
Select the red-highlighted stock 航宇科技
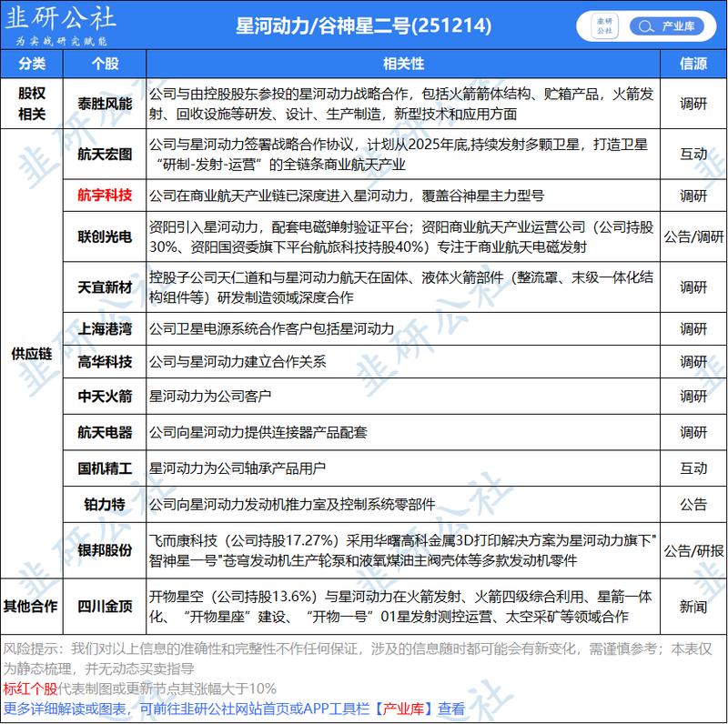pyautogui.click(x=104, y=192)
